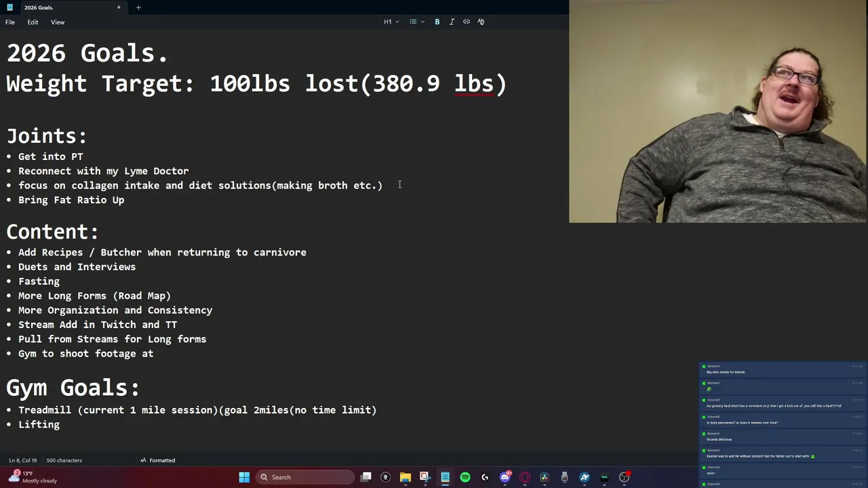Click the underlined word "lbs"
The image size is (868, 488).
(x=474, y=83)
